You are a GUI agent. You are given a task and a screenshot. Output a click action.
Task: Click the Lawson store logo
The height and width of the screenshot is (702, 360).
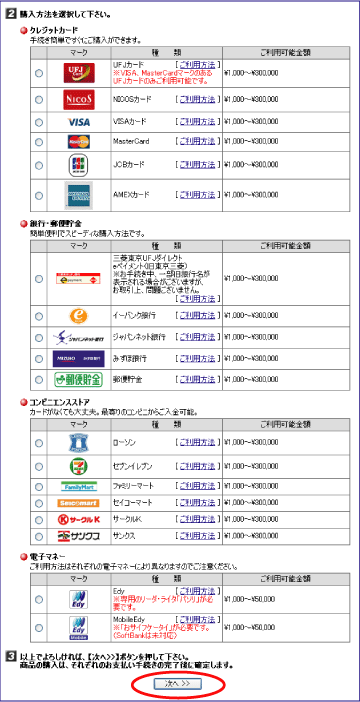coord(79,443)
